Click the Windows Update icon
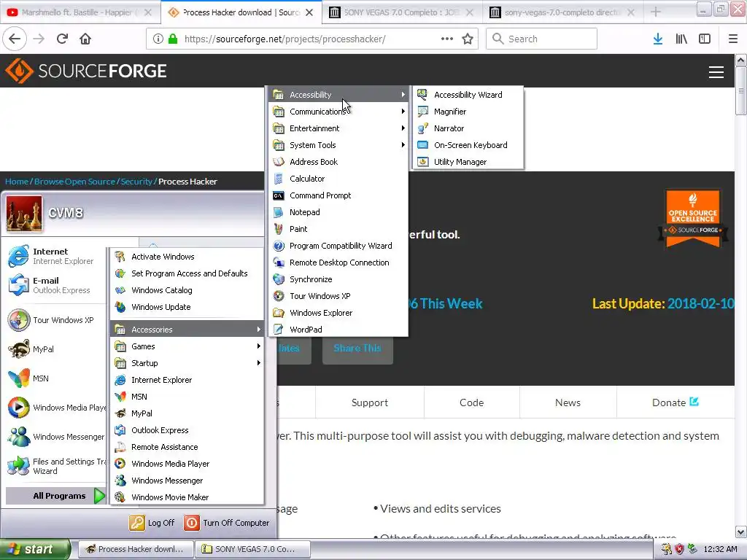 click(120, 307)
